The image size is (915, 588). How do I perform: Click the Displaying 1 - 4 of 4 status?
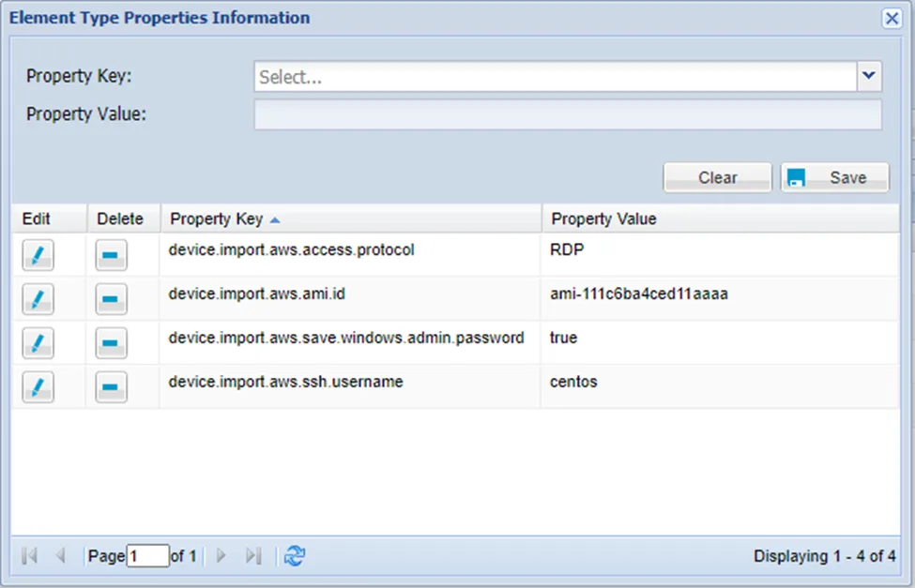click(825, 556)
